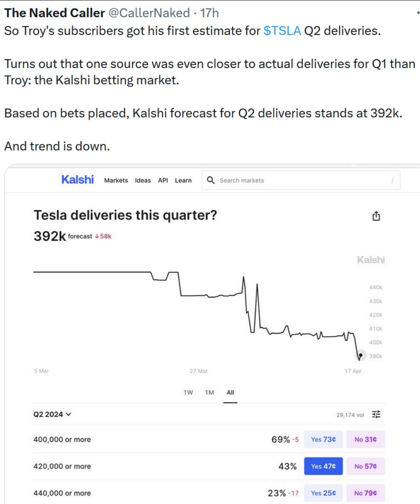Click No 79¢ for 440,000 or more
This screenshot has height=504, width=420.
pyautogui.click(x=366, y=493)
